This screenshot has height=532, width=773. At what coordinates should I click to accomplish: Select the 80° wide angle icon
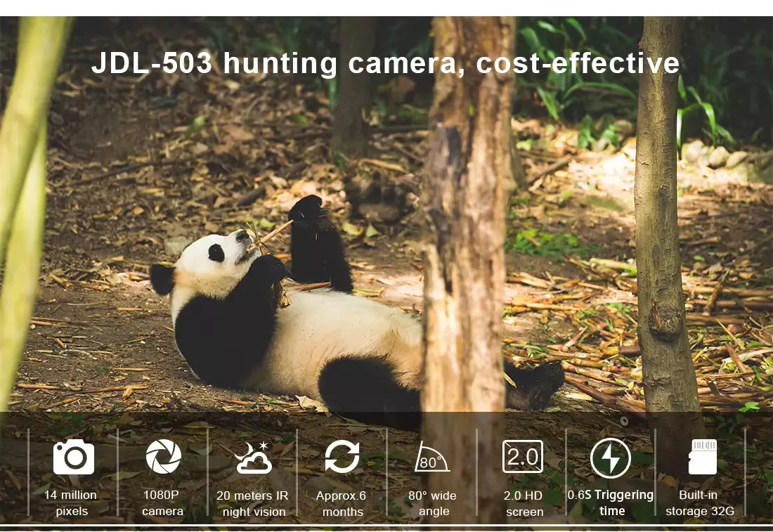coord(431,458)
